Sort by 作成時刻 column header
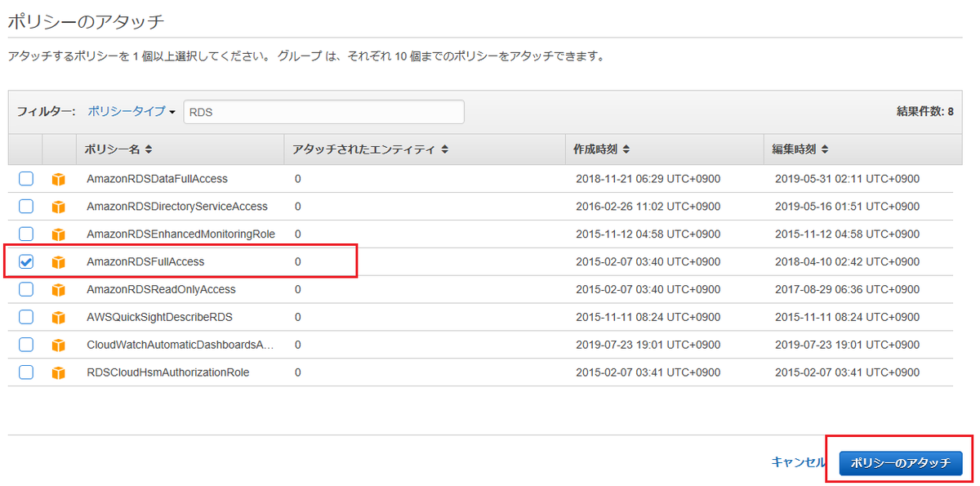Screen dimensions: 980x486 [x=601, y=150]
